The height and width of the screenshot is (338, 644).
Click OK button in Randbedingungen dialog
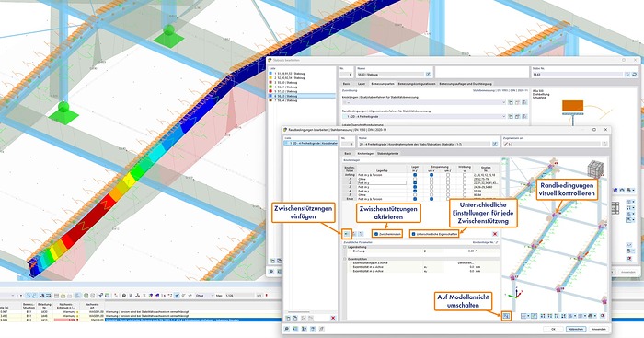[553, 329]
